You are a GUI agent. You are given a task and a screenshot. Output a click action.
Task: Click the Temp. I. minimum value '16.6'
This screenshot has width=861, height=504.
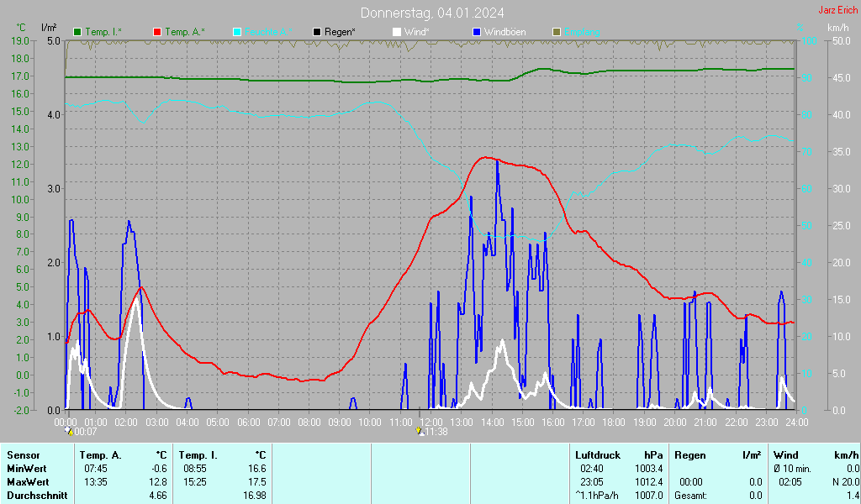click(257, 469)
